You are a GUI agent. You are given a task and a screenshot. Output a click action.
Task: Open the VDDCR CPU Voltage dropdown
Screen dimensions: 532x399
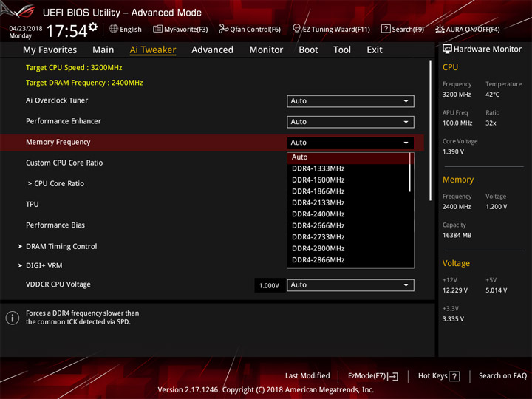click(350, 285)
